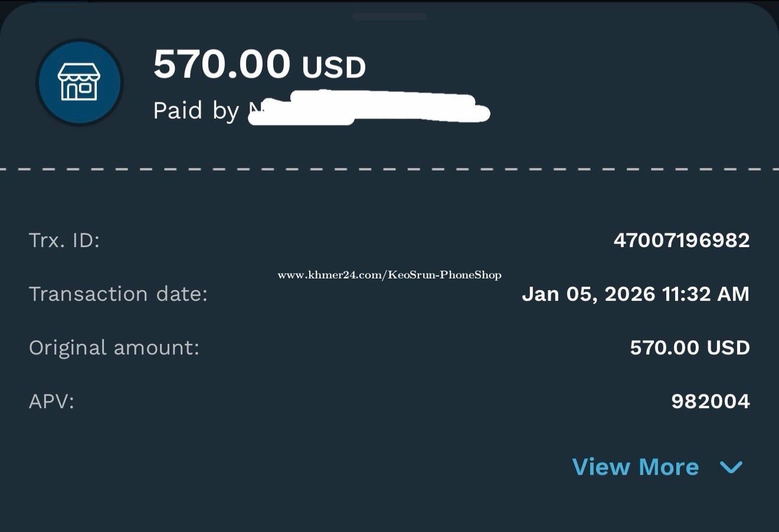
Task: Click the View More link
Action: pos(635,467)
